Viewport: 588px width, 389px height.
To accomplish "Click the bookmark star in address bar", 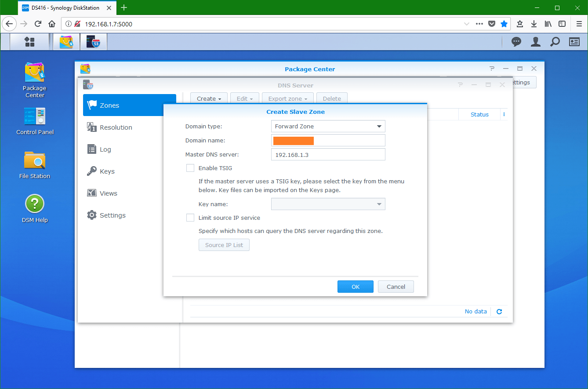I will tap(504, 24).
